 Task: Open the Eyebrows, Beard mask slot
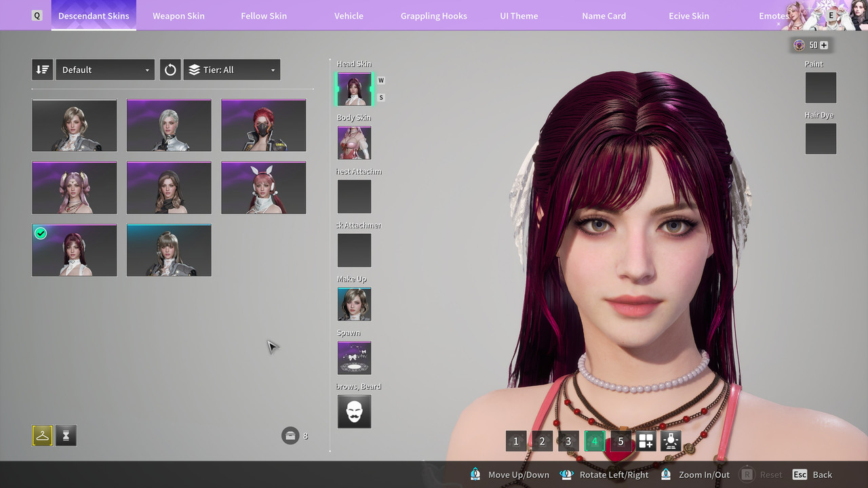pos(354,411)
